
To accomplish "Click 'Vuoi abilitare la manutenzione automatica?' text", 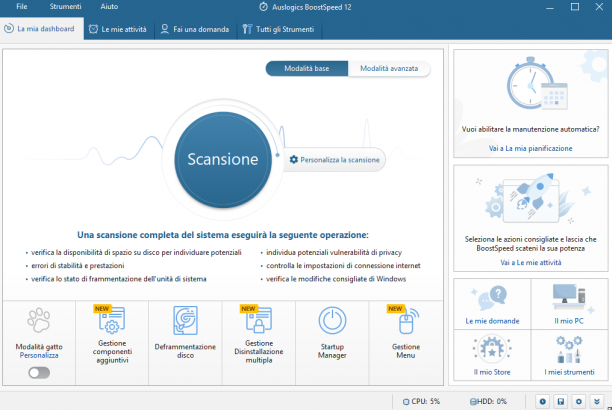I will click(x=530, y=129).
